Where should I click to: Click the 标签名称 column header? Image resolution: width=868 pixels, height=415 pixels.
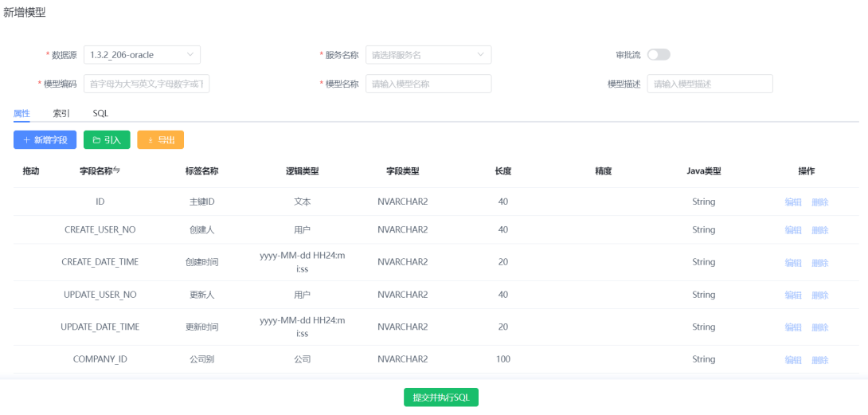[x=202, y=171]
